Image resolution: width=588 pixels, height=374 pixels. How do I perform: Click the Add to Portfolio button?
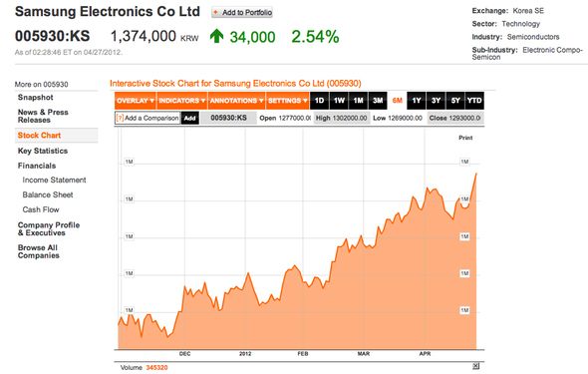tap(242, 12)
